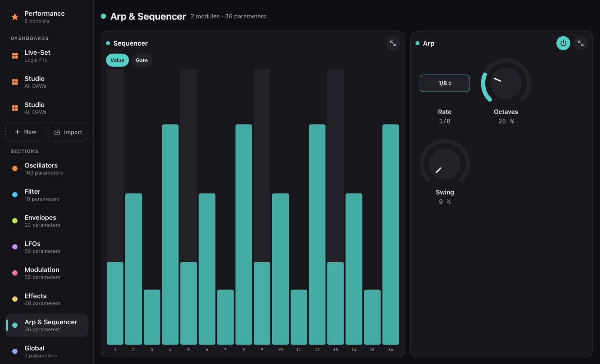Open the Performance controls page
This screenshot has width=600, height=364.
click(47, 17)
